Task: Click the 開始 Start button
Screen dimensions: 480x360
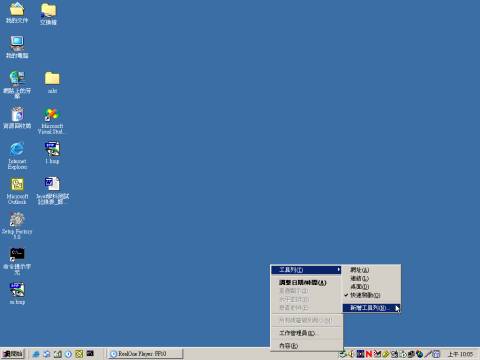Action: click(x=13, y=354)
